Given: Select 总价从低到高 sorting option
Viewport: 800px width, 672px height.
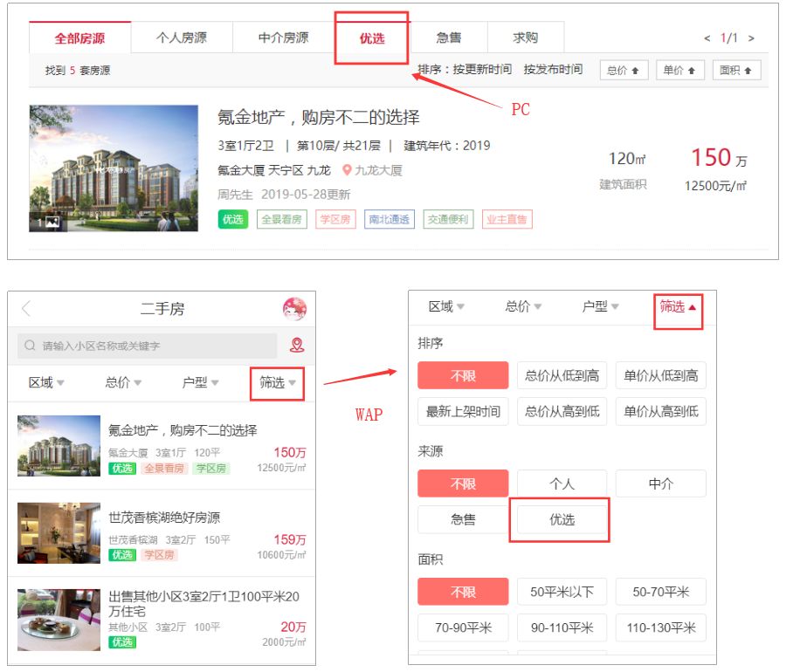Looking at the screenshot, I should tap(561, 375).
